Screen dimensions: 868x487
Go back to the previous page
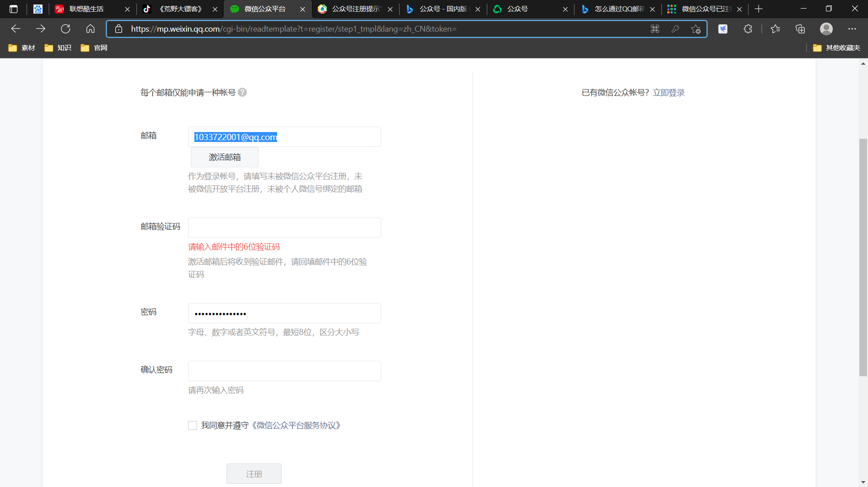(x=16, y=29)
